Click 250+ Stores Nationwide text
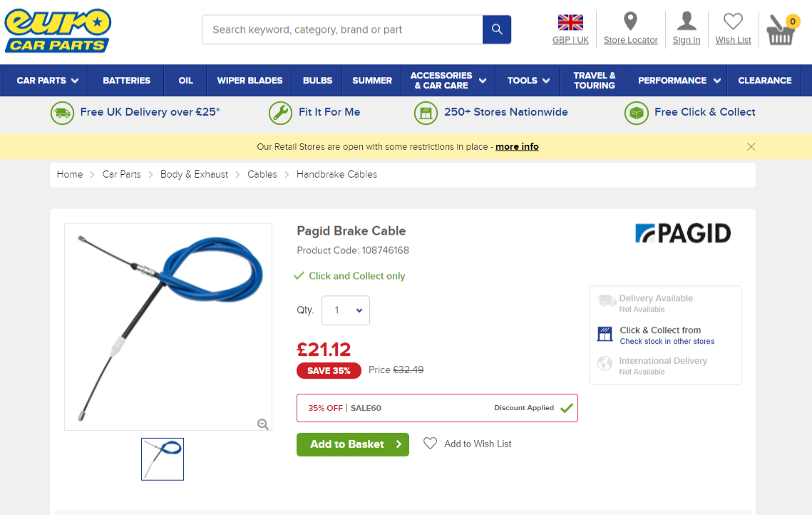 coord(506,112)
